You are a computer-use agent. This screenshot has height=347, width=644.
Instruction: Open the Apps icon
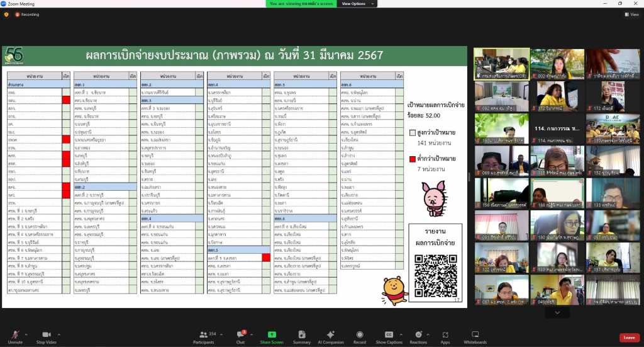(445, 336)
